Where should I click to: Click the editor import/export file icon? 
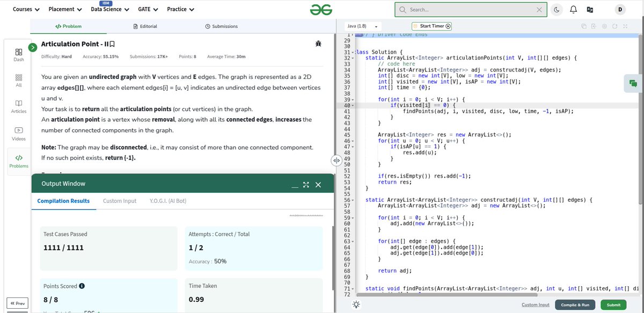[594, 26]
